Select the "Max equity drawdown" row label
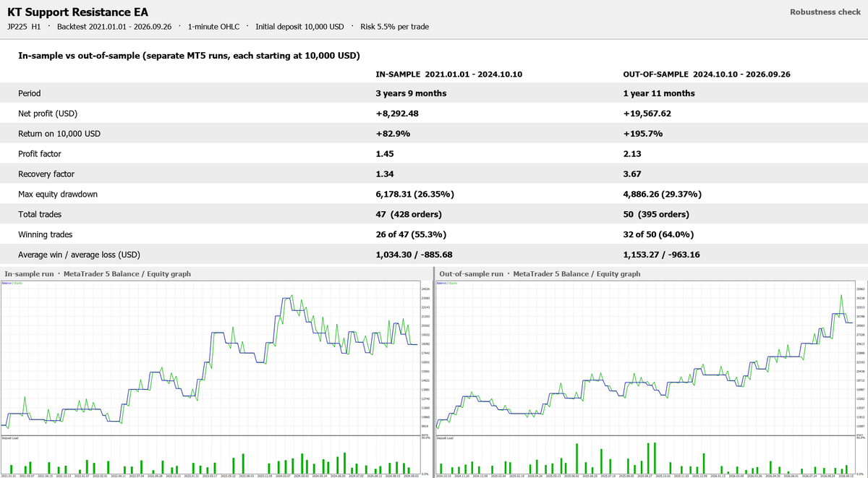Image resolution: width=868 pixels, height=478 pixels. point(59,195)
